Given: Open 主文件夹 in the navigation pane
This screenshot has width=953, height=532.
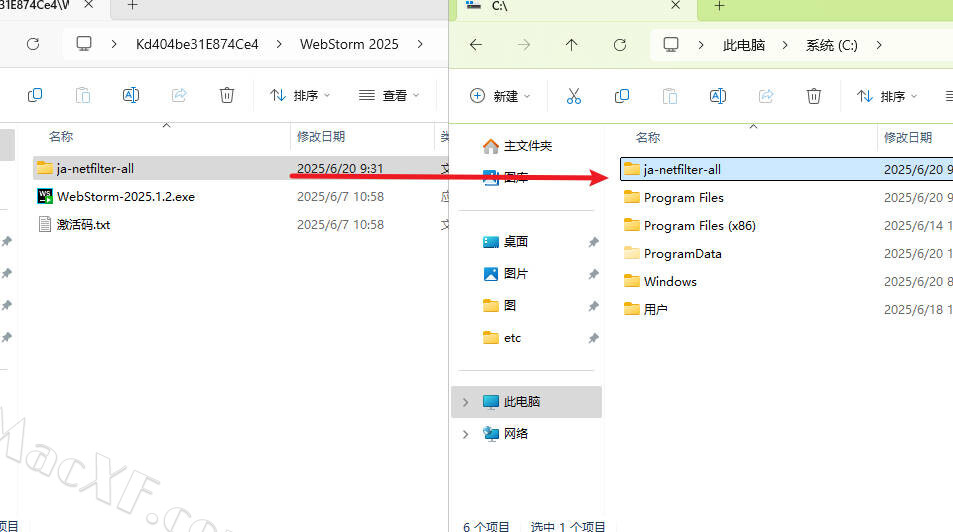Looking at the screenshot, I should coord(517,146).
